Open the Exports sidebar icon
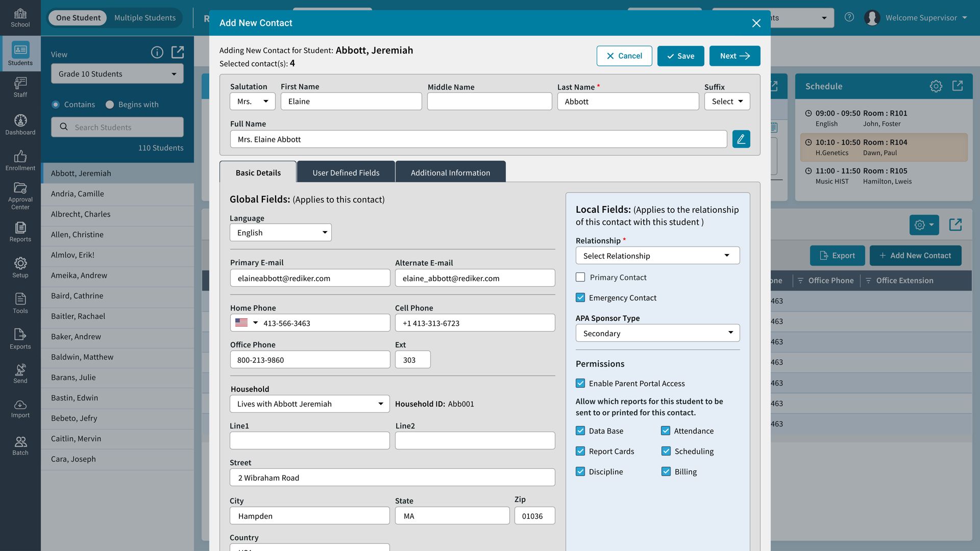The height and width of the screenshot is (551, 980). [x=20, y=338]
